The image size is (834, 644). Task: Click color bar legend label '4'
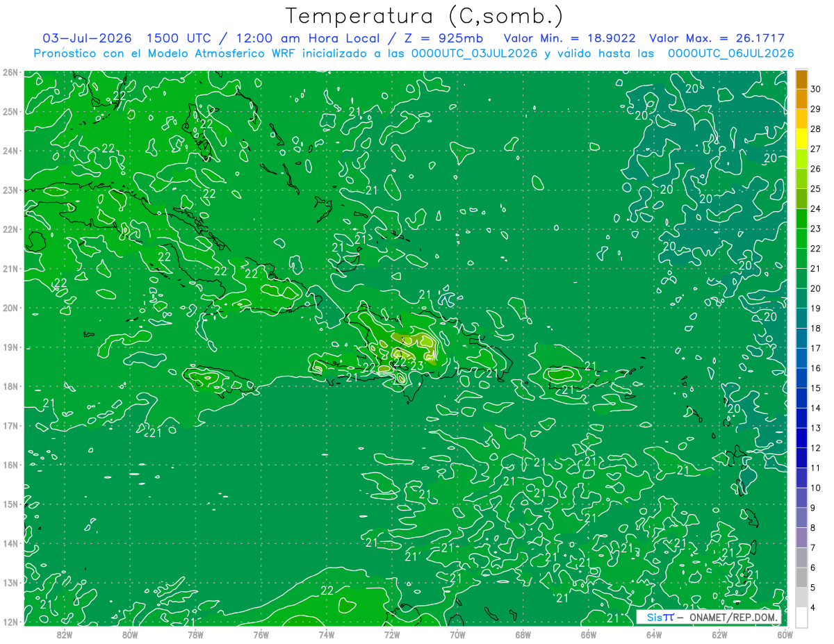(x=814, y=608)
